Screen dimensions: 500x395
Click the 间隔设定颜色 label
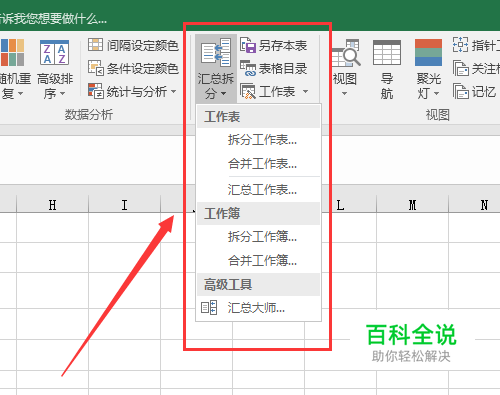coord(143,45)
